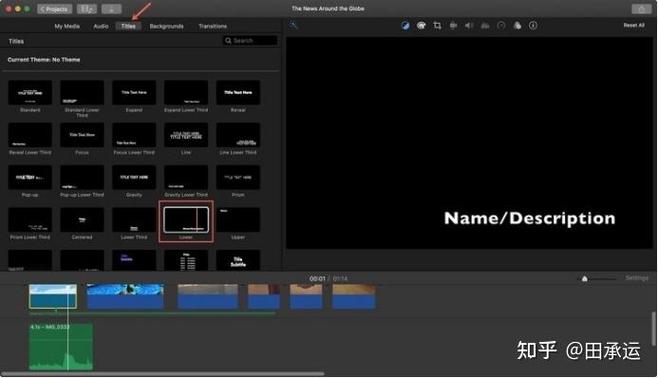Switch to the Transitions tab
Screen dimensions: 658x378
coord(213,26)
